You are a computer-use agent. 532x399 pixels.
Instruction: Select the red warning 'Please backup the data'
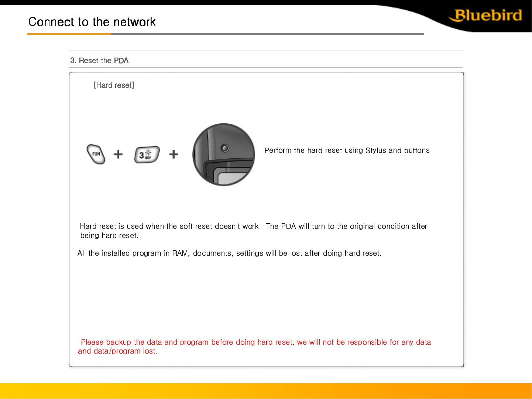(x=254, y=347)
